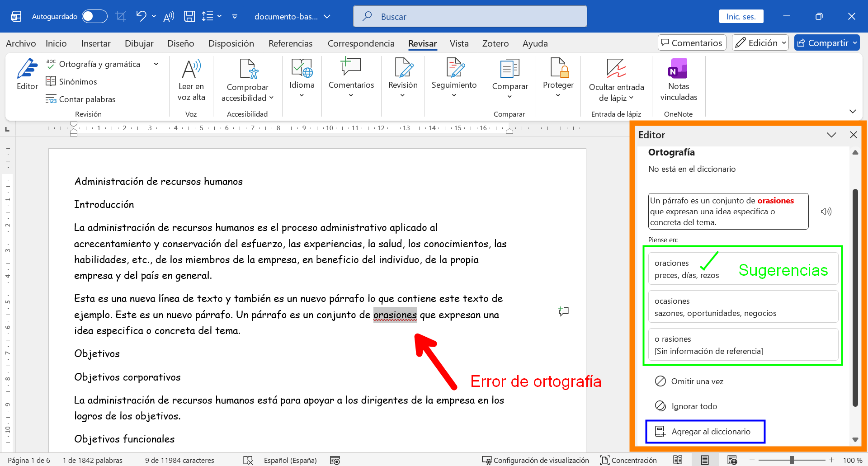The height and width of the screenshot is (466, 868).
Task: Adjust the zoom slider
Action: [x=793, y=460]
